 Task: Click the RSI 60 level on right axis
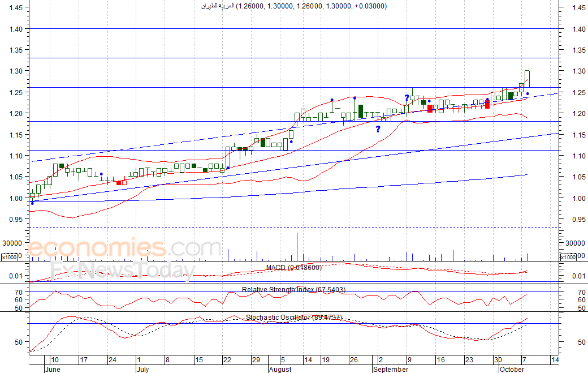pyautogui.click(x=582, y=300)
